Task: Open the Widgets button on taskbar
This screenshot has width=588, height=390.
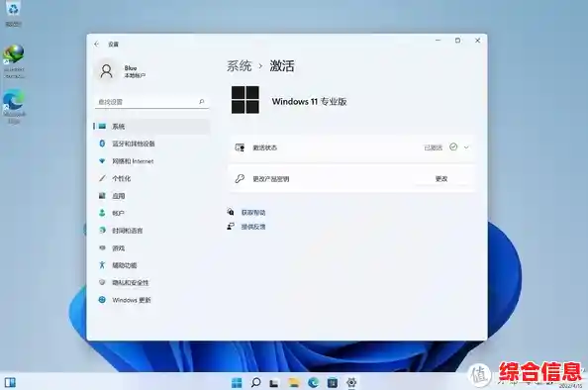Action: [10, 382]
